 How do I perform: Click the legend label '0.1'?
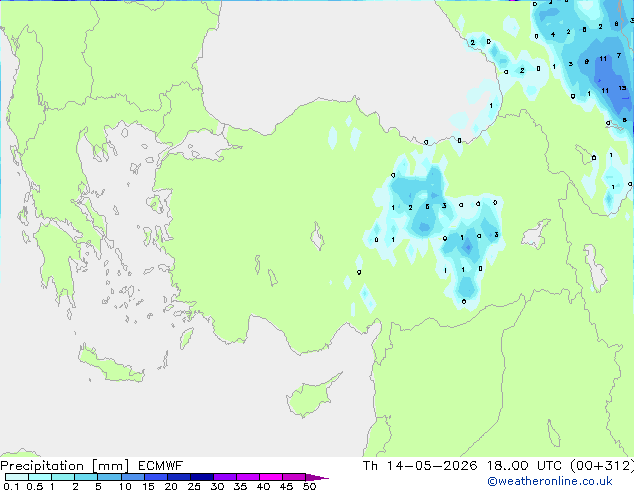[11, 486]
